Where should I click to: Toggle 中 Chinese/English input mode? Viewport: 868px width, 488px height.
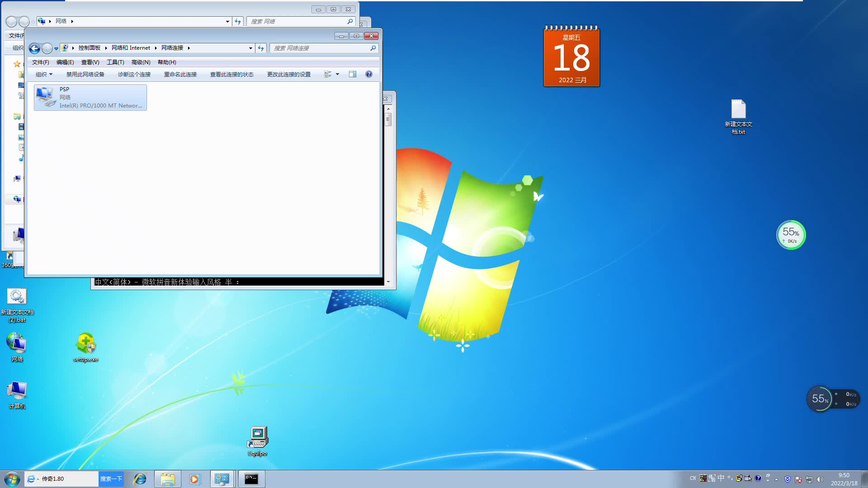point(721,478)
